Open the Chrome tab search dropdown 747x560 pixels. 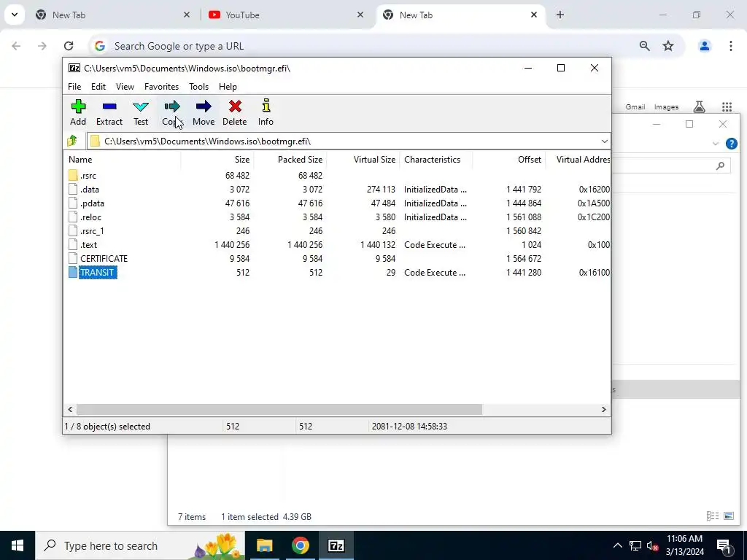tap(15, 15)
